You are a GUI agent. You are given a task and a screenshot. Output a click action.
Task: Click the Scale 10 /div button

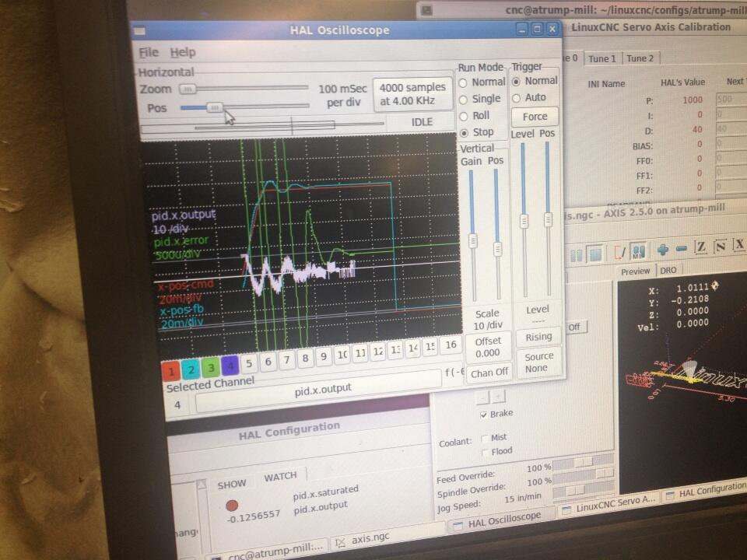click(x=488, y=320)
